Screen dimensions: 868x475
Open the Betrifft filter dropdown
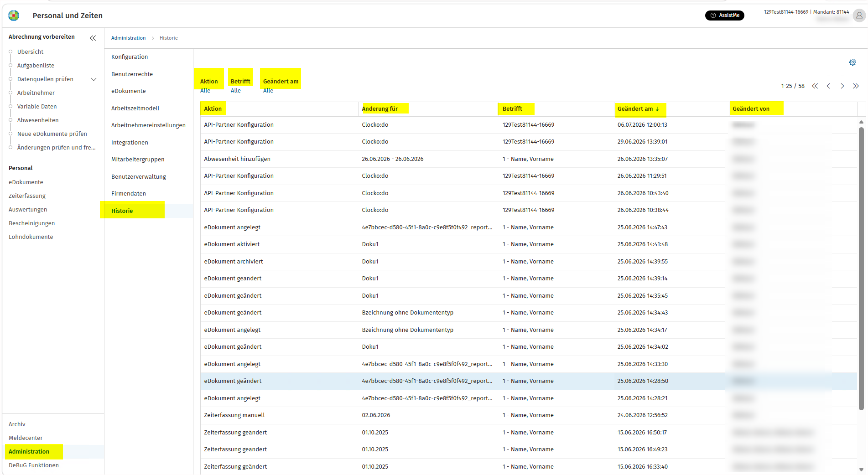tap(236, 91)
